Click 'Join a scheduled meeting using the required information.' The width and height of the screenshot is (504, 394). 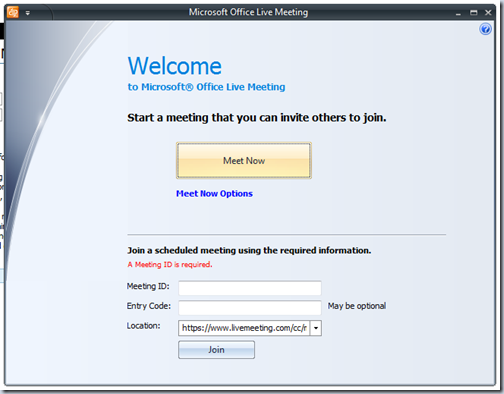[249, 250]
